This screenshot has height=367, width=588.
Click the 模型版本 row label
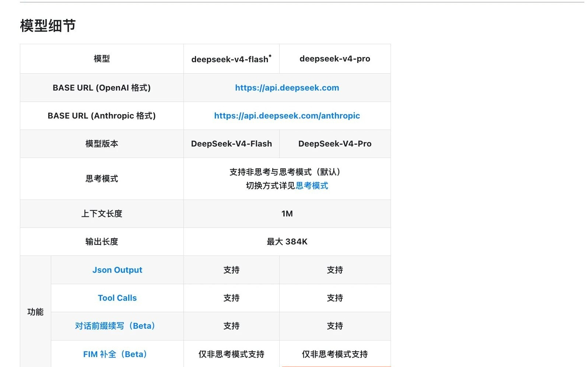[x=102, y=144]
